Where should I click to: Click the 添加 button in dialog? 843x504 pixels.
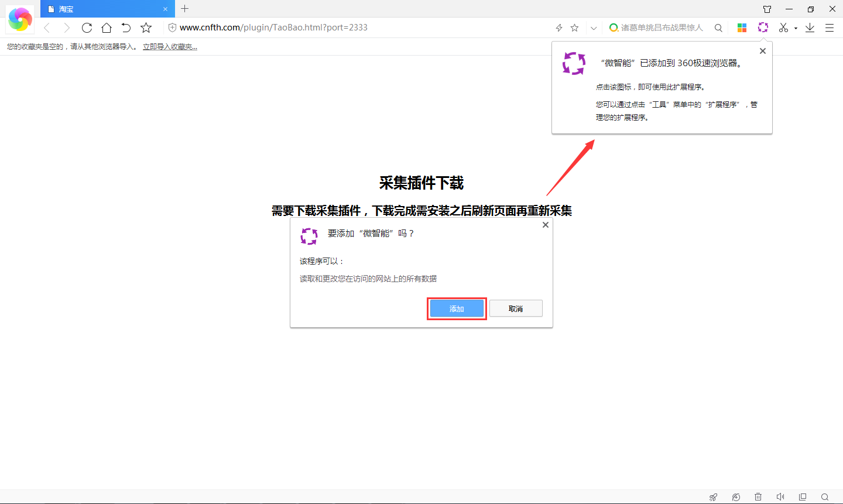point(457,308)
